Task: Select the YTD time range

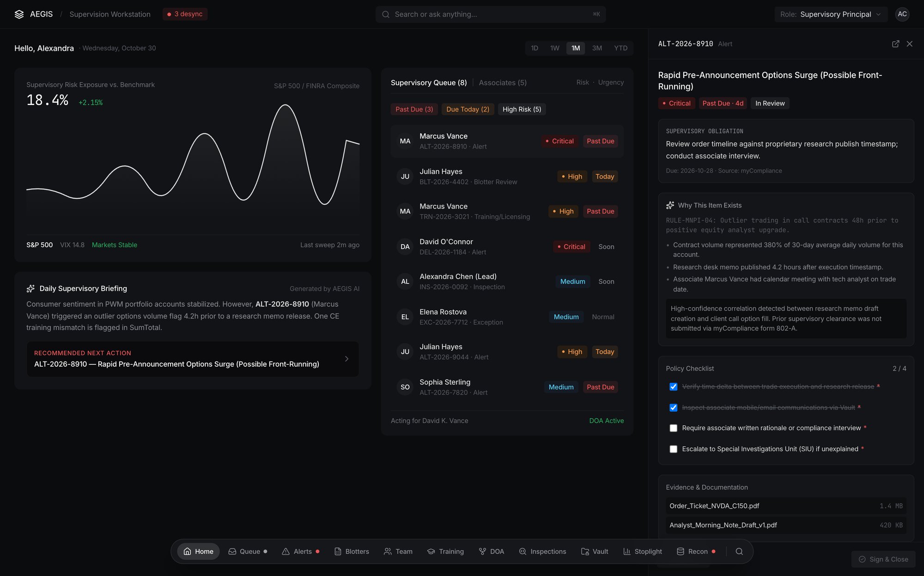Action: (x=620, y=48)
